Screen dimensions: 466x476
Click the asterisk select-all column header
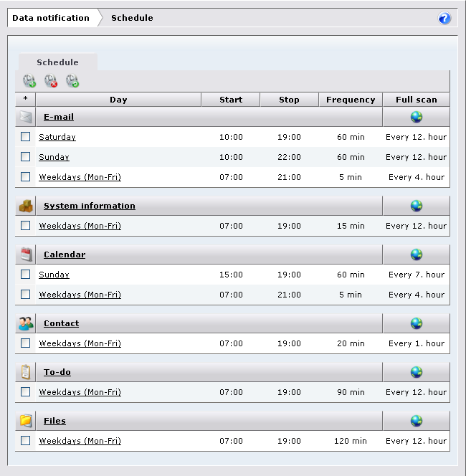tap(26, 100)
